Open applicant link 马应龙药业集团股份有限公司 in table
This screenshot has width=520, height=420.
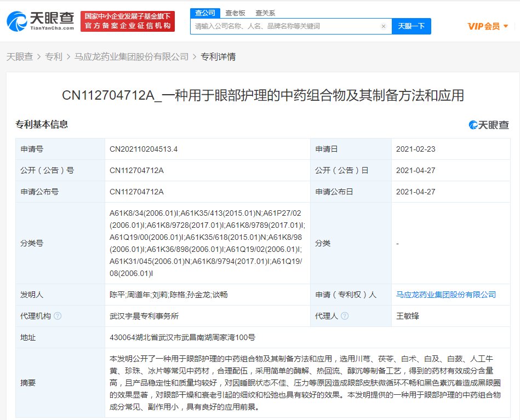pyautogui.click(x=446, y=295)
